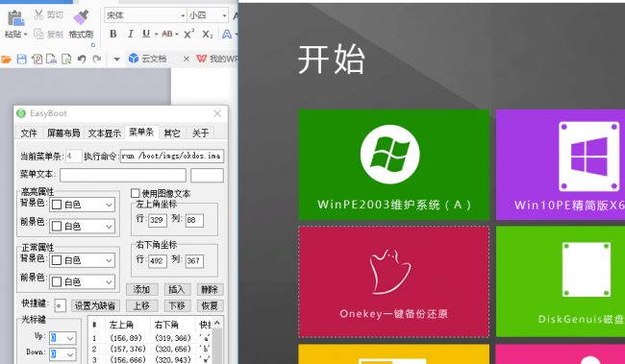The height and width of the screenshot is (364, 625).
Task: Open normal background color dropdown in EasyBoot
Action: tap(110, 260)
